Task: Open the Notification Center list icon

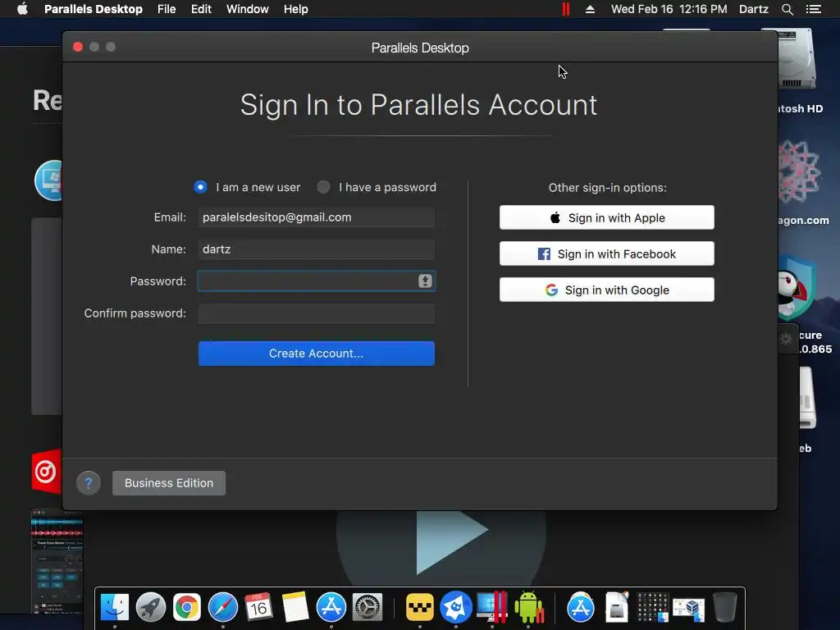Action: (x=813, y=9)
